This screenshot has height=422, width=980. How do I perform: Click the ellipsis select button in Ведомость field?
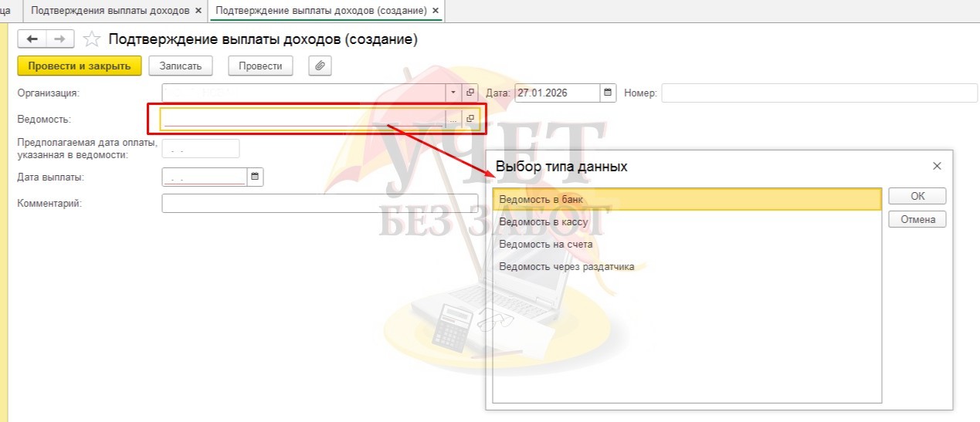(454, 118)
